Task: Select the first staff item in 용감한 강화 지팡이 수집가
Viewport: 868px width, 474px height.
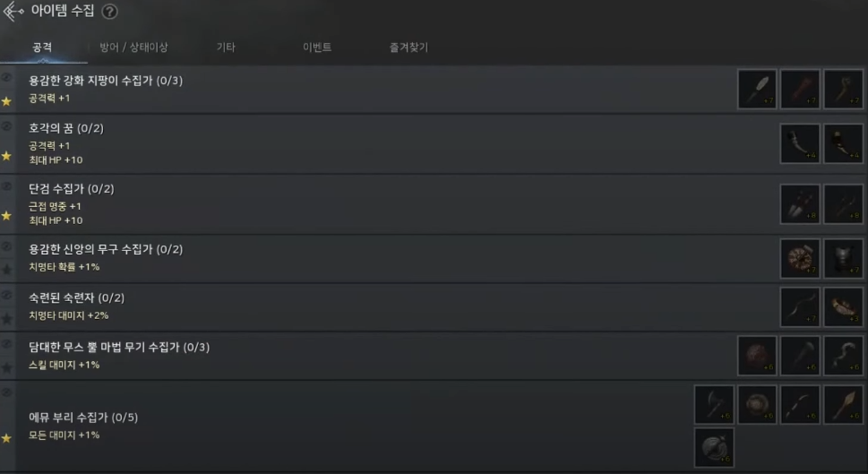Action: [x=757, y=89]
